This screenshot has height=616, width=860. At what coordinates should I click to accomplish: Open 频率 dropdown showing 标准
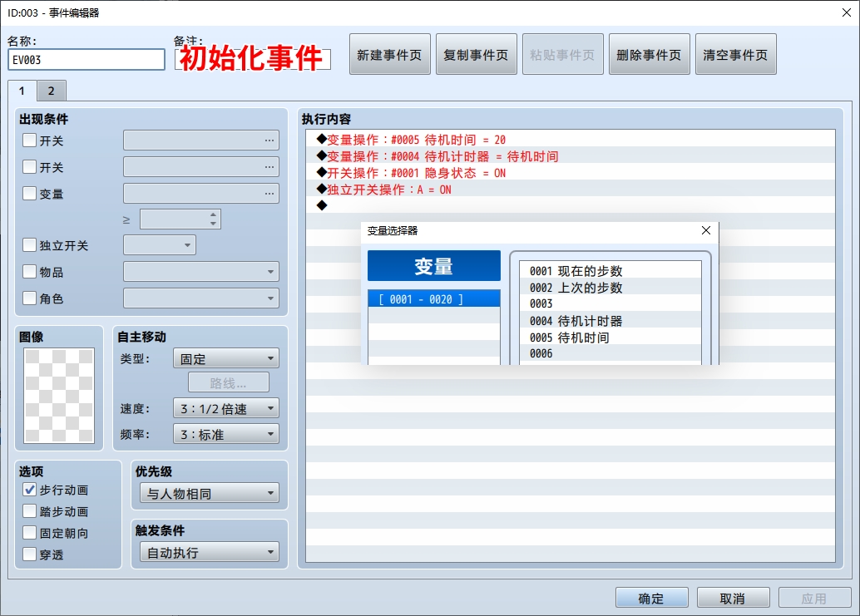point(226,434)
